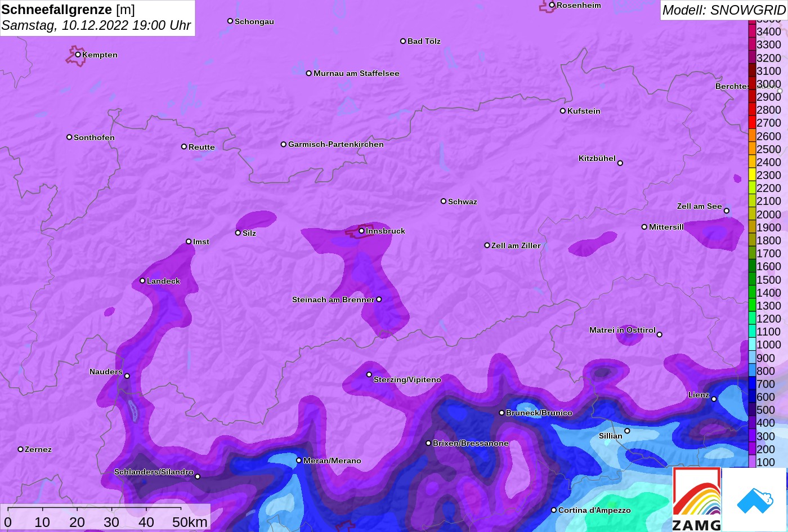The height and width of the screenshot is (532, 788).
Task: Click the '1200' legend value
Action: pos(769,319)
